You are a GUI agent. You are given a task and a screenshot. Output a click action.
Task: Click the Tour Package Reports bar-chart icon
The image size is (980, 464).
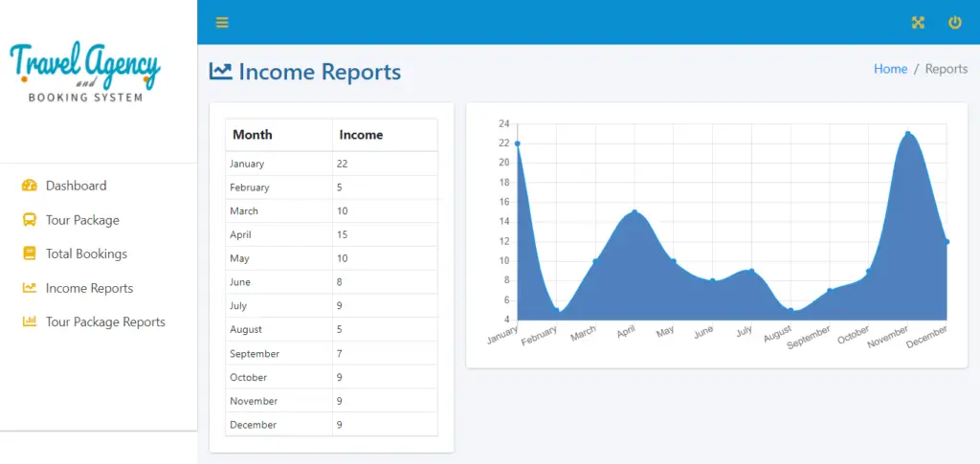pos(30,322)
